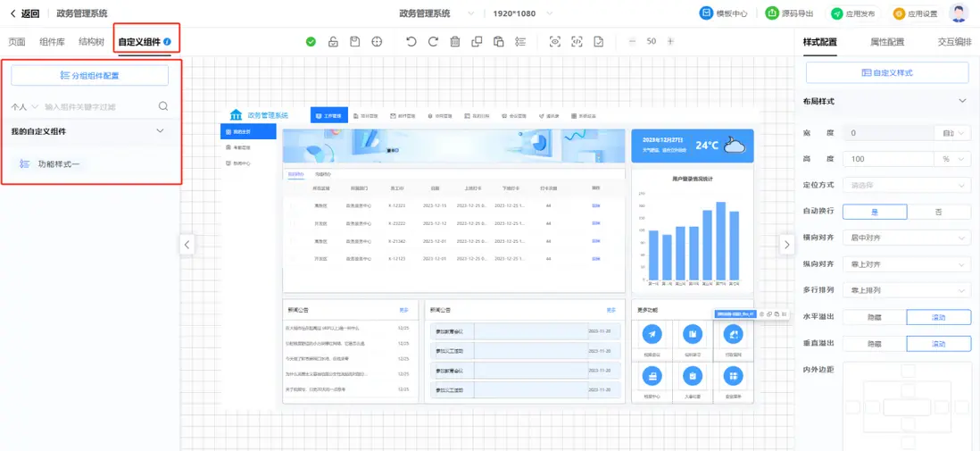Delete with the trash icon
Screen dimensions: 980x451
455,42
